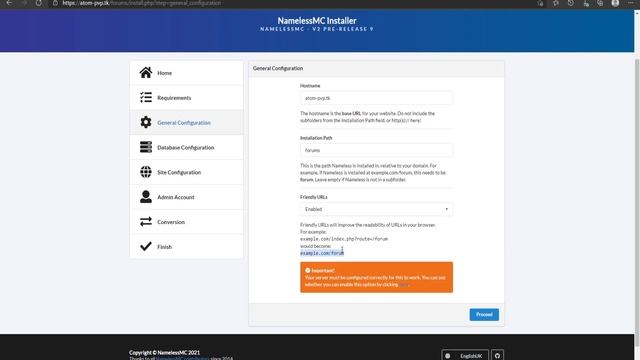This screenshot has width=640, height=360.
Task: Open Database Configuration step
Action: [187, 147]
